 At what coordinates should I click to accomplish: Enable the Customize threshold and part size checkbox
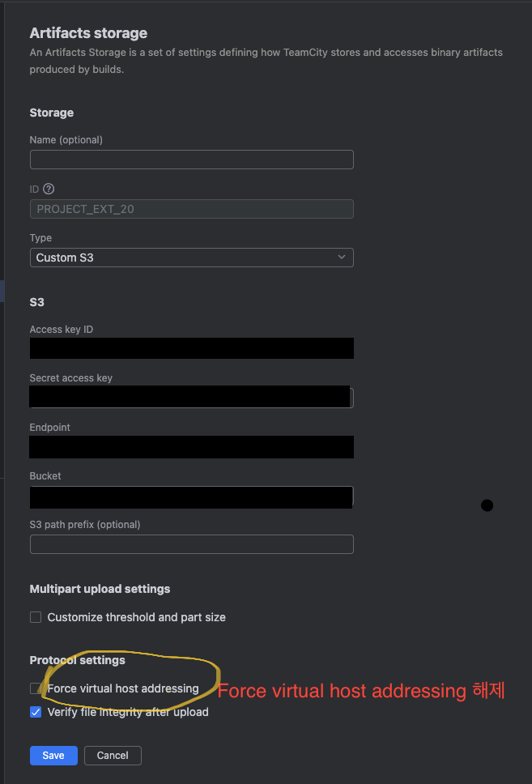tap(36, 617)
